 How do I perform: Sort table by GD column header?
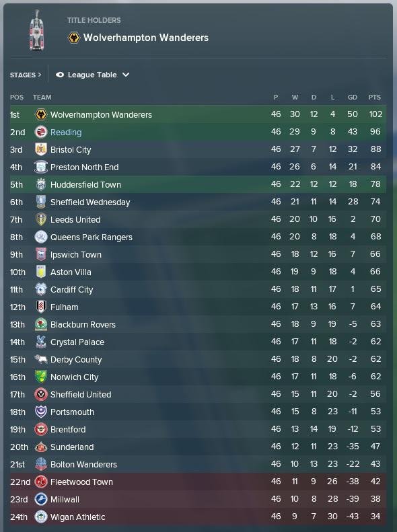point(352,98)
